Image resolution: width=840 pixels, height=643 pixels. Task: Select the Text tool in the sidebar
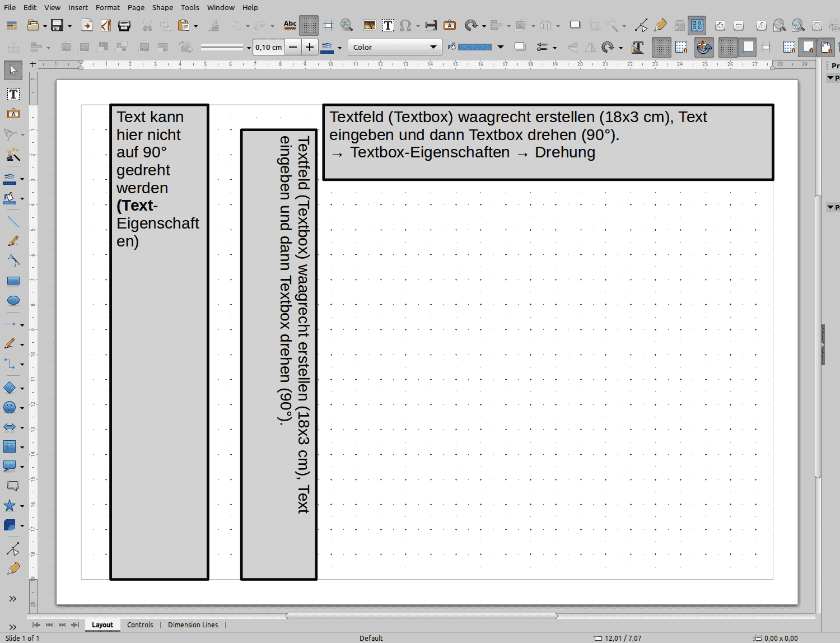[x=13, y=94]
